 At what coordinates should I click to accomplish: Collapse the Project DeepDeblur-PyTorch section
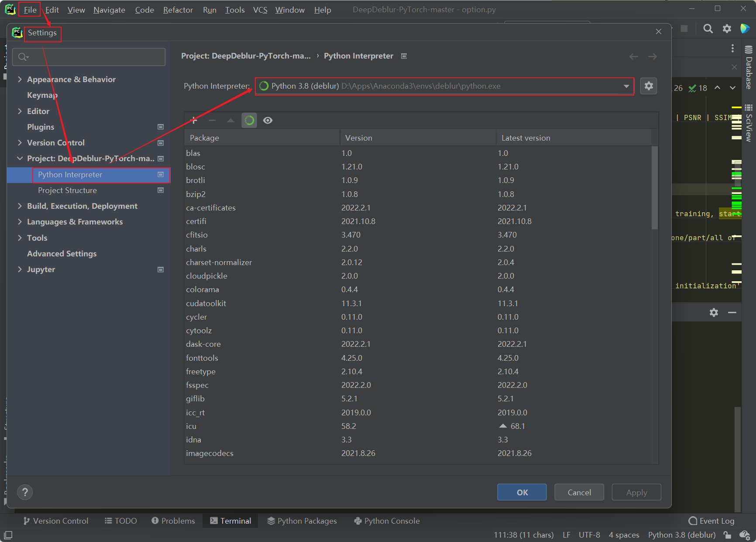point(20,158)
